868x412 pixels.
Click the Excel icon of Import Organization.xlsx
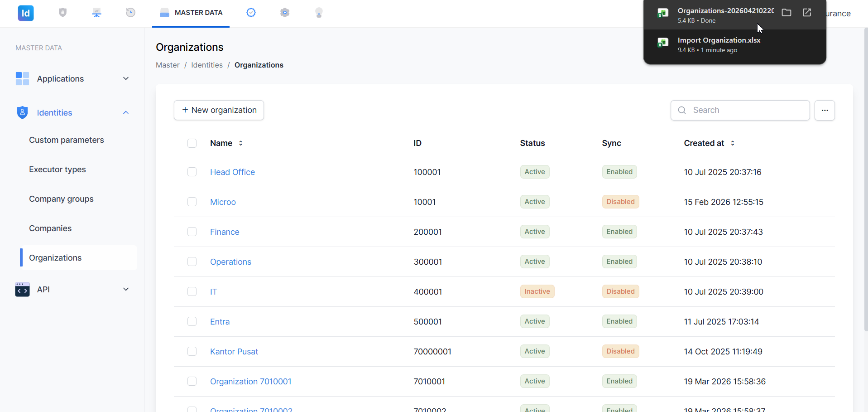663,43
